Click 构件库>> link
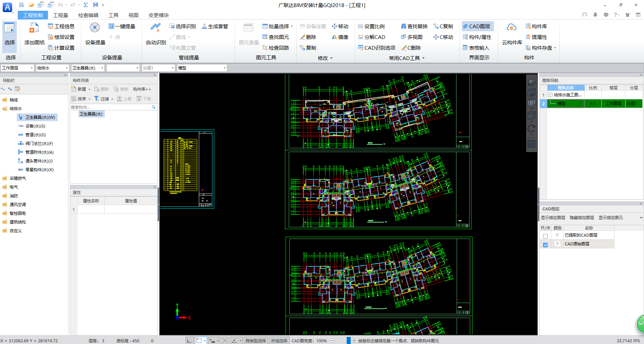 (142, 89)
